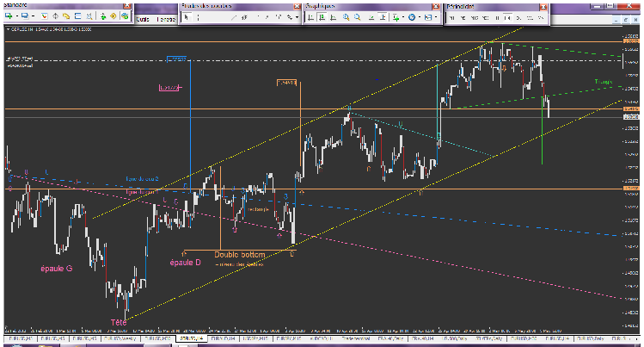Set timeframe to D1
The image size is (644, 347).
(x=518, y=18)
